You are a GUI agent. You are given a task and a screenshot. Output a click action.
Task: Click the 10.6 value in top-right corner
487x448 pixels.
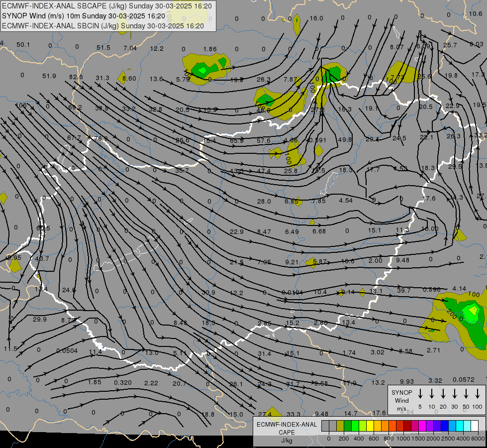476,13
